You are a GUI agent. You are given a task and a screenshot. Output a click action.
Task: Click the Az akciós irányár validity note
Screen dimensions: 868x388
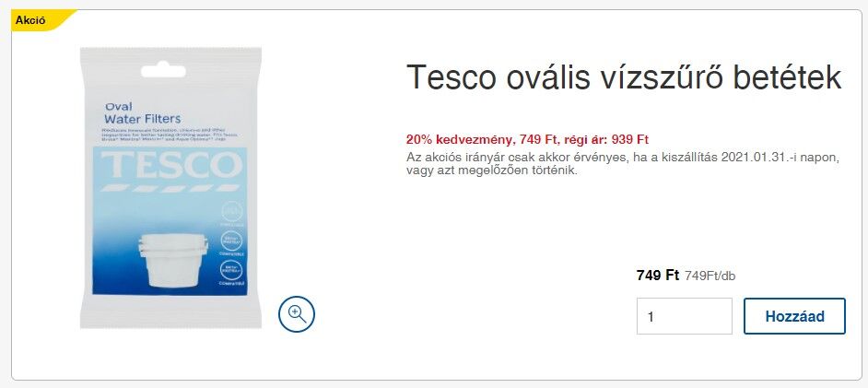[x=623, y=164]
